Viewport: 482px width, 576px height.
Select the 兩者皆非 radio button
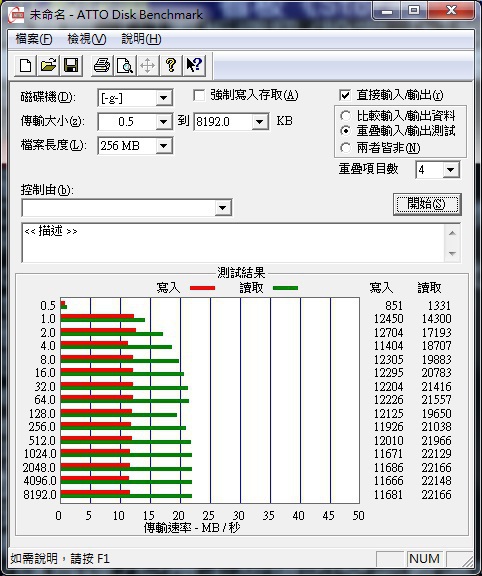click(345, 148)
